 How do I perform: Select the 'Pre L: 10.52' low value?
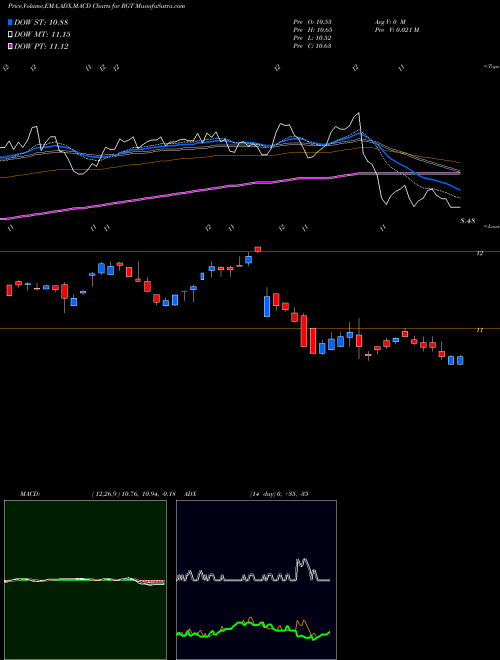click(312, 38)
